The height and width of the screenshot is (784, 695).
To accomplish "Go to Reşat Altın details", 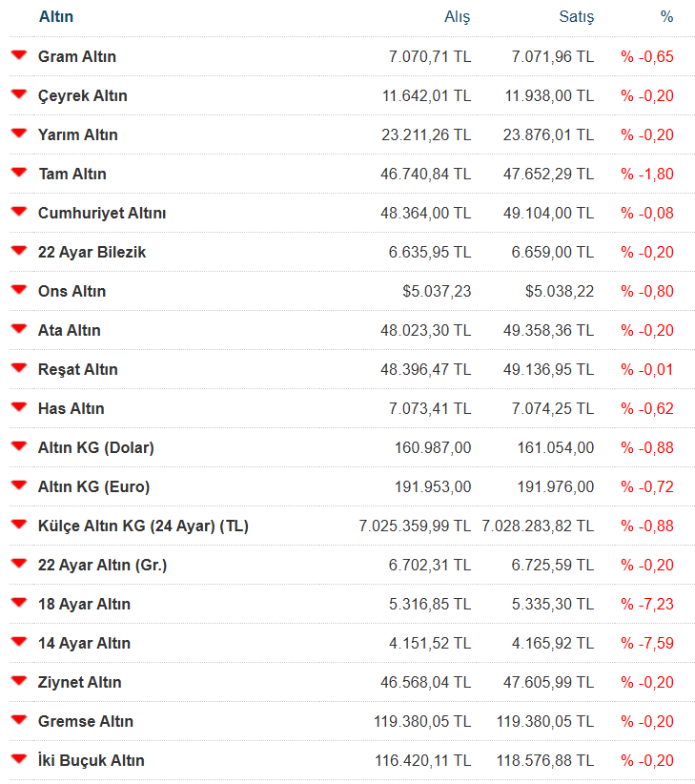I will tap(77, 369).
